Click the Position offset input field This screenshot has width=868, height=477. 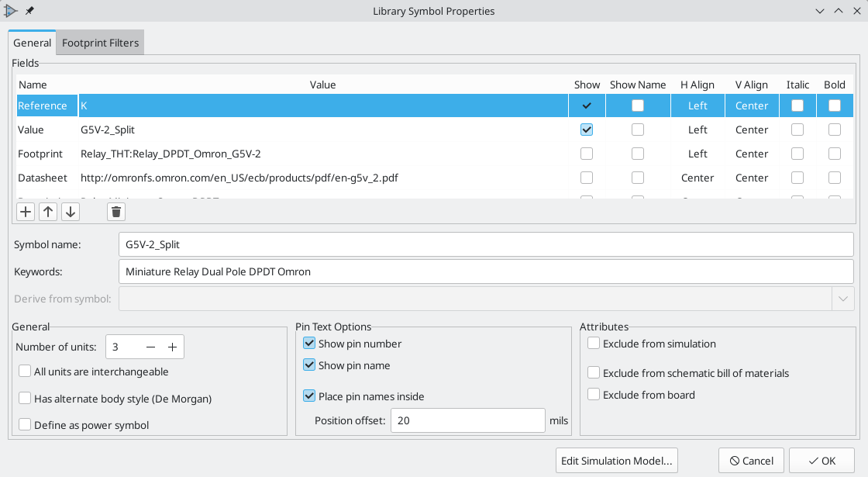[468, 420]
